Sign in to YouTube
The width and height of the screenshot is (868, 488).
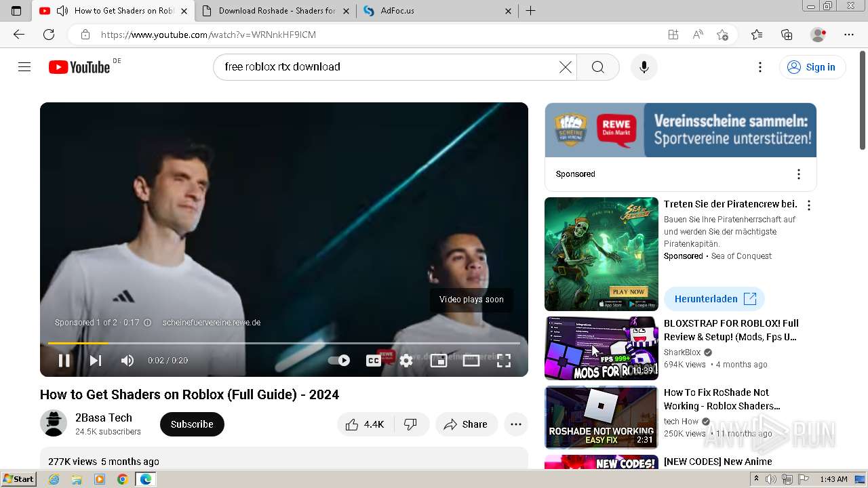click(812, 66)
